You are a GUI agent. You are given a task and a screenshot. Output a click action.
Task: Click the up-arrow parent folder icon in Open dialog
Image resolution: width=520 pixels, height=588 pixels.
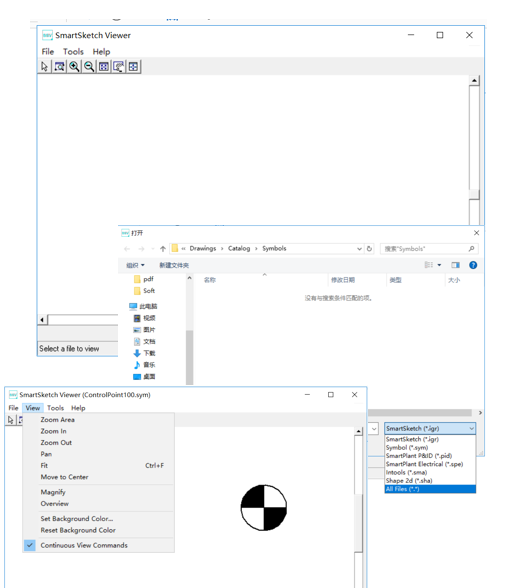click(163, 249)
